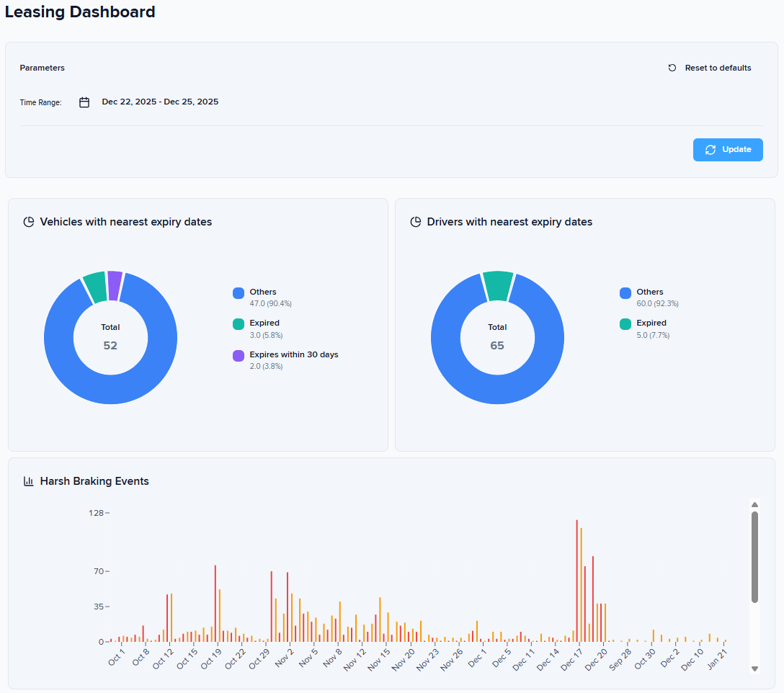Viewport: 784px width, 693px height.
Task: Click the pie icon beside Drivers expiry title
Action: 416,222
